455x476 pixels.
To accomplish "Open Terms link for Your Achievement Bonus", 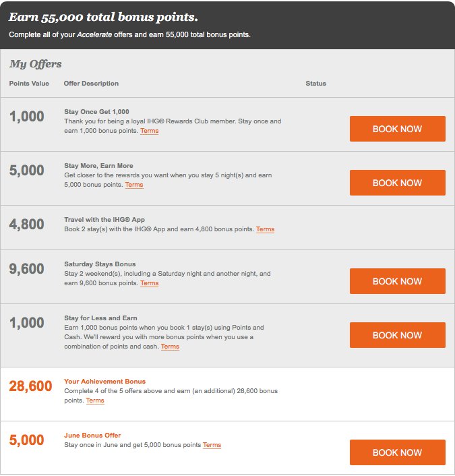I will [x=95, y=400].
